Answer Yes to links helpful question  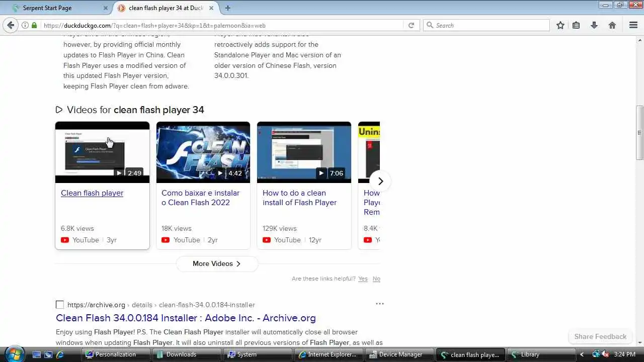point(363,279)
